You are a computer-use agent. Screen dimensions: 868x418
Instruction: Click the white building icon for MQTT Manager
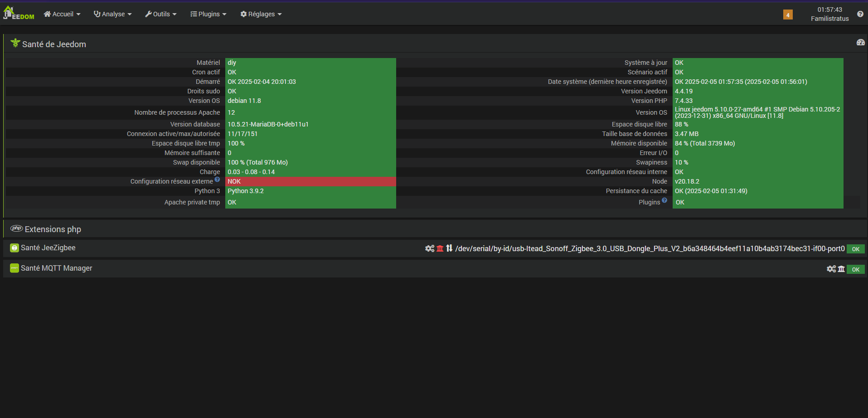tap(841, 269)
